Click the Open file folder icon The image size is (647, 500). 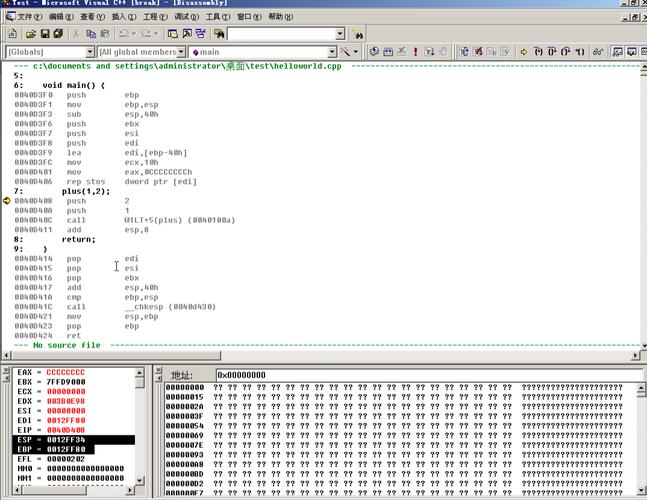pyautogui.click(x=31, y=34)
